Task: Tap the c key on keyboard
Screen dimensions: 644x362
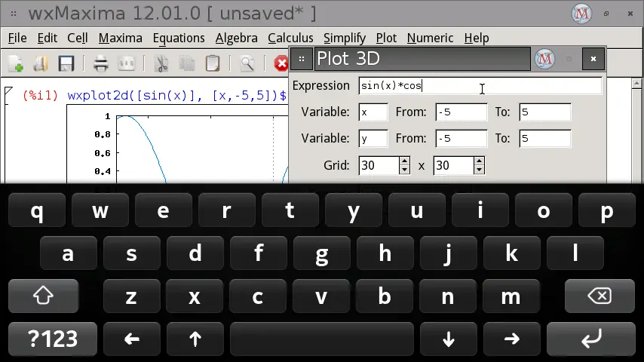Action: 257,296
